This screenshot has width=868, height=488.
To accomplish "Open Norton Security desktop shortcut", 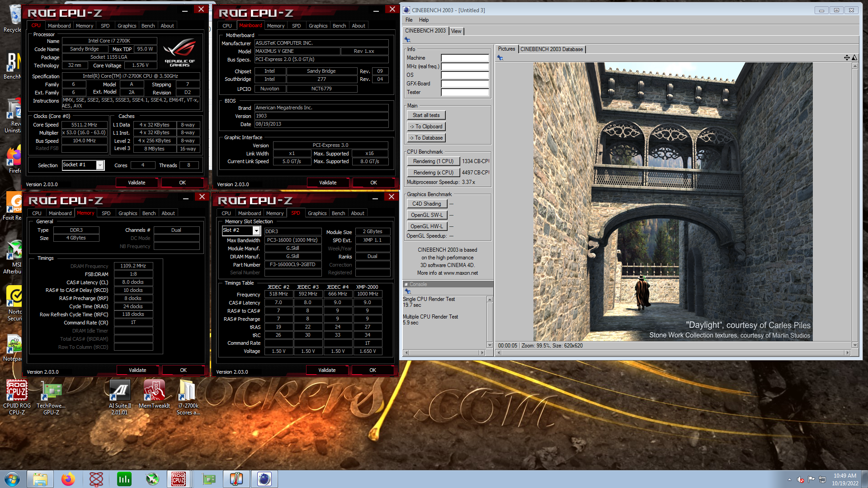I will [14, 304].
